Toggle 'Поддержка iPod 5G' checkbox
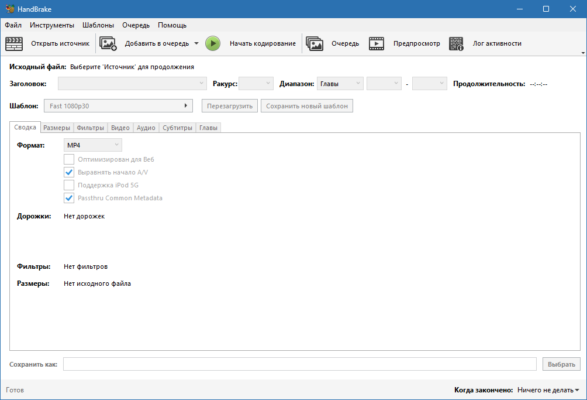The width and height of the screenshot is (587, 400). tap(69, 185)
